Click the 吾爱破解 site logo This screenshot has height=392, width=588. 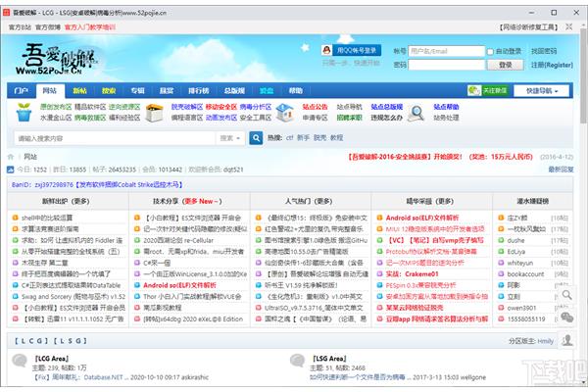[58, 58]
